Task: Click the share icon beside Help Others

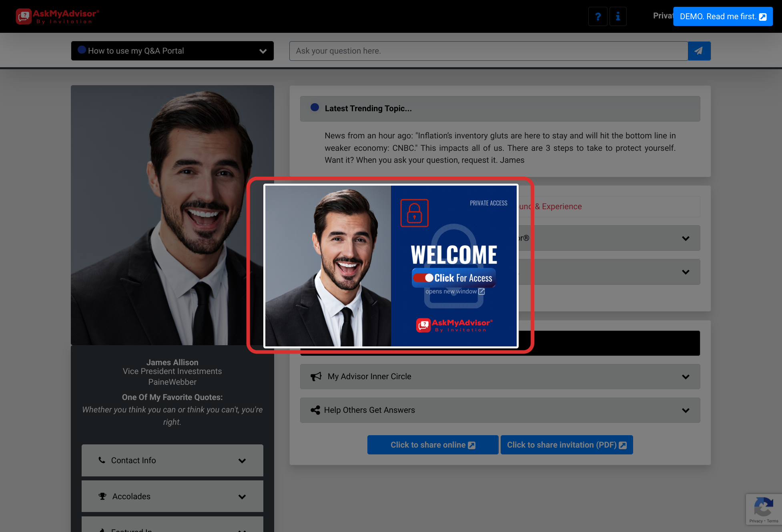Action: point(315,410)
